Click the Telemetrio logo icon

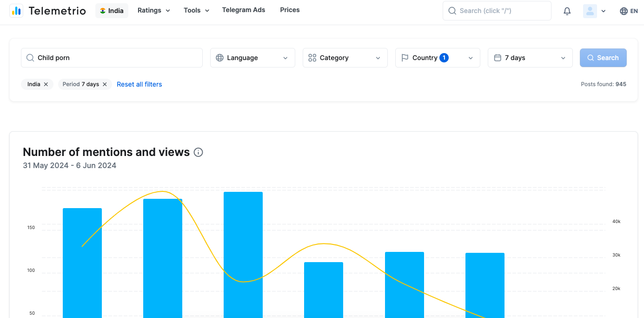(16, 11)
